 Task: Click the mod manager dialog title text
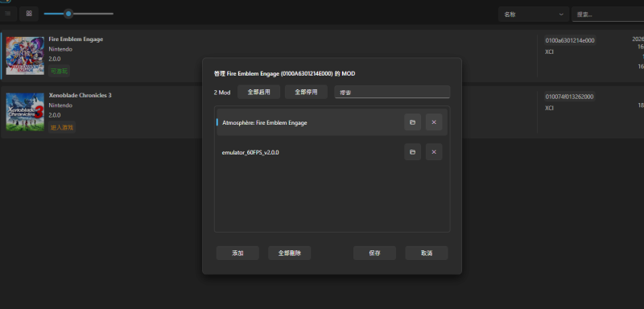pyautogui.click(x=284, y=74)
